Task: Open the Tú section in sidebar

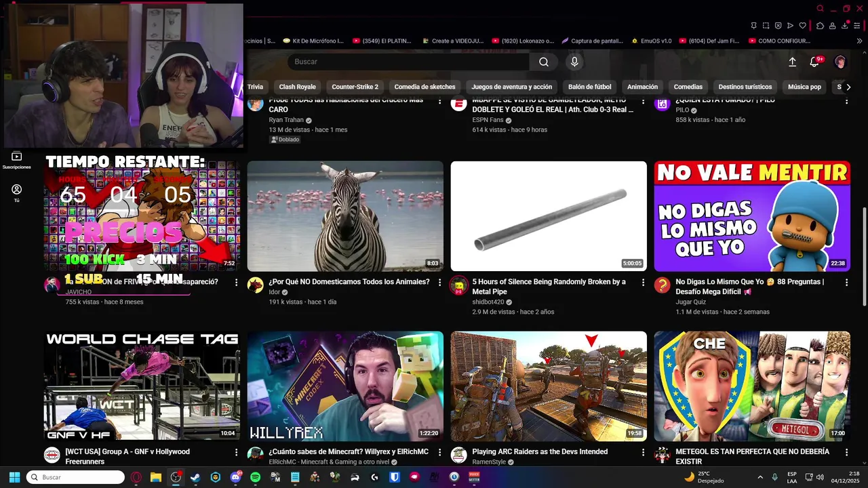Action: pyautogui.click(x=16, y=193)
